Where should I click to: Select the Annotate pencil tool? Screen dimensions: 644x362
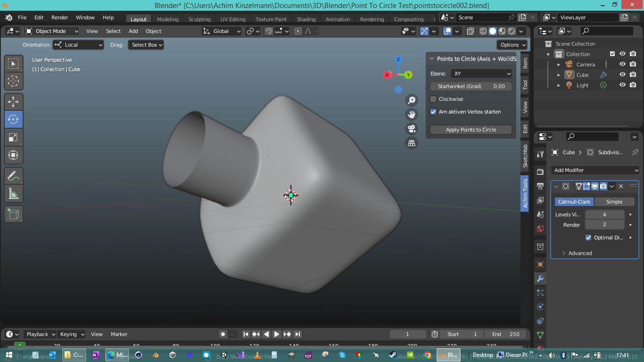(13, 176)
